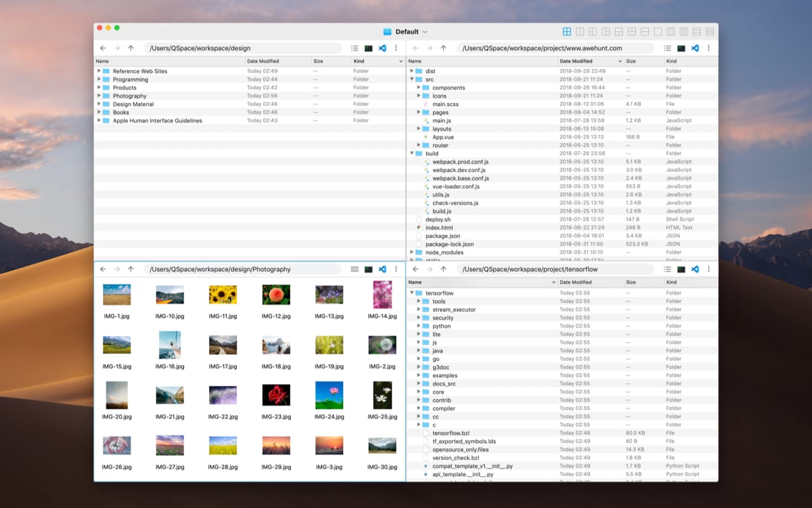Switch to two stacked rows layout
812x508 pixels.
coord(645,31)
